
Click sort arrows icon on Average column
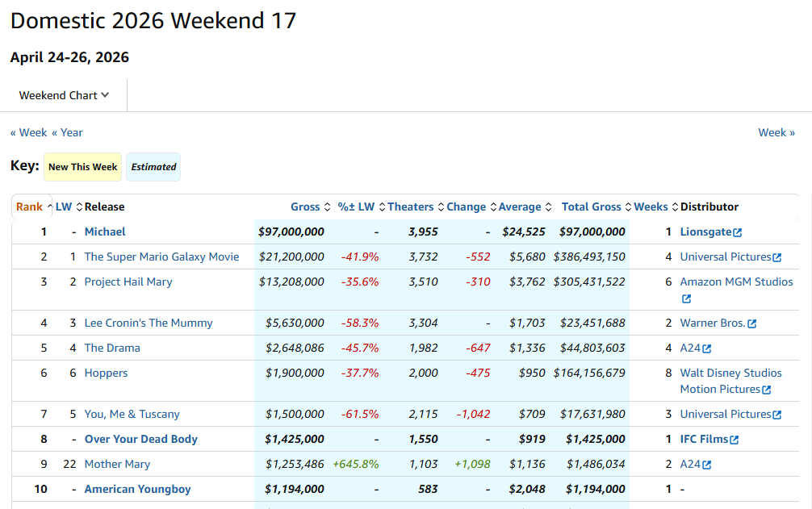pos(548,207)
